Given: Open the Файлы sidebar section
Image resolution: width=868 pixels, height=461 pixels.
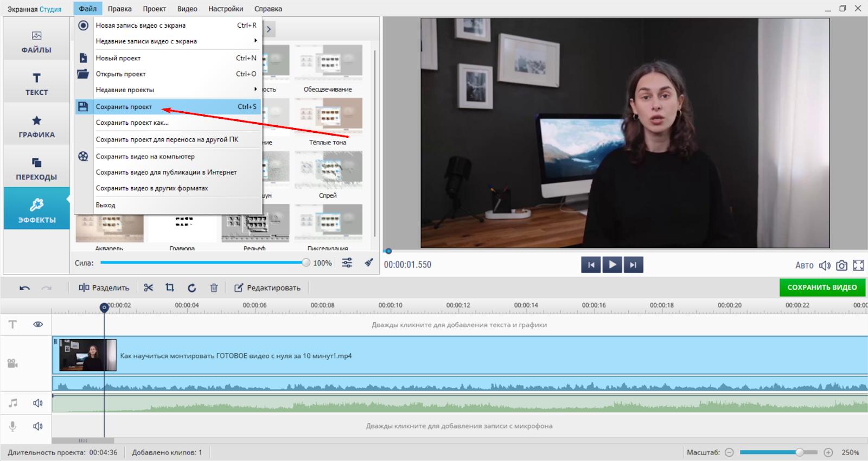Looking at the screenshot, I should pyautogui.click(x=36, y=41).
